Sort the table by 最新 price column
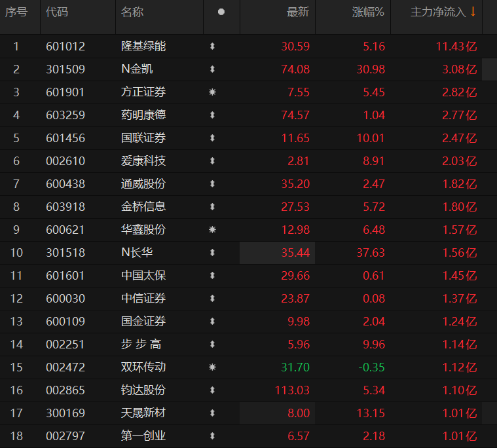The height and width of the screenshot is (448, 497). [x=298, y=12]
